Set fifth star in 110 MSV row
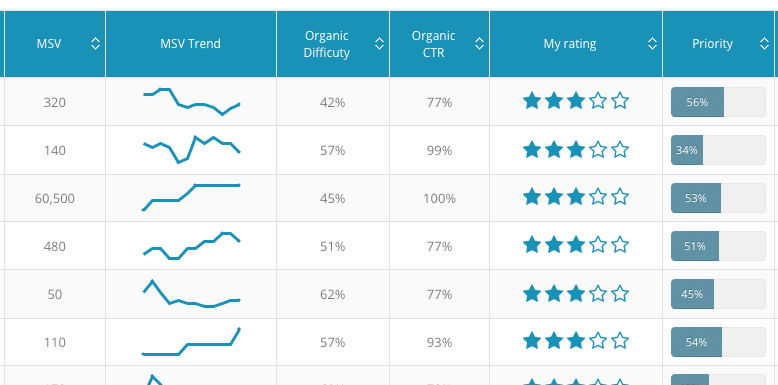 [620, 341]
